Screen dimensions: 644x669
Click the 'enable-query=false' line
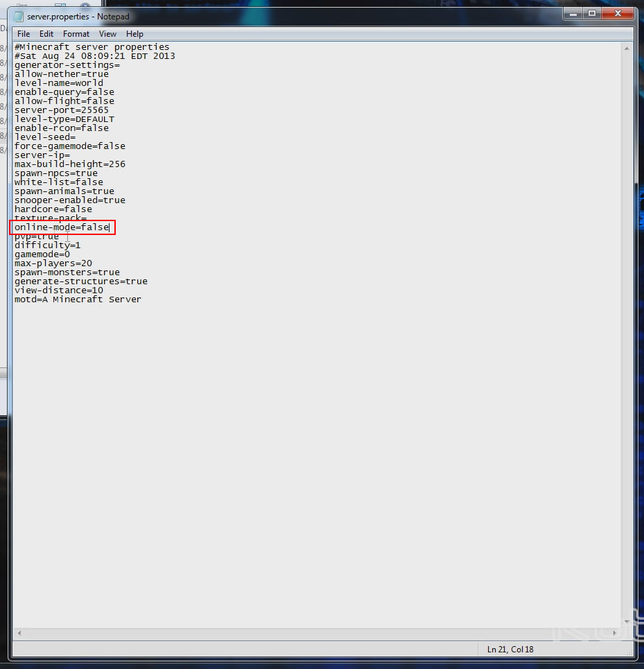click(x=64, y=92)
